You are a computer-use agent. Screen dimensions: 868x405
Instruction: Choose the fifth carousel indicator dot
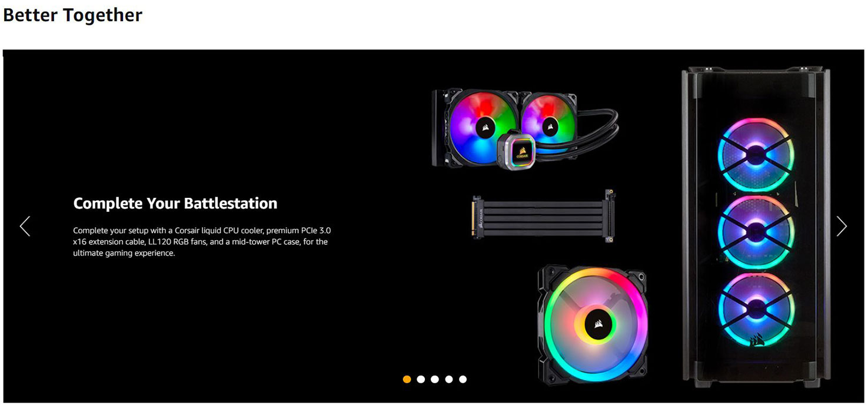(x=463, y=379)
